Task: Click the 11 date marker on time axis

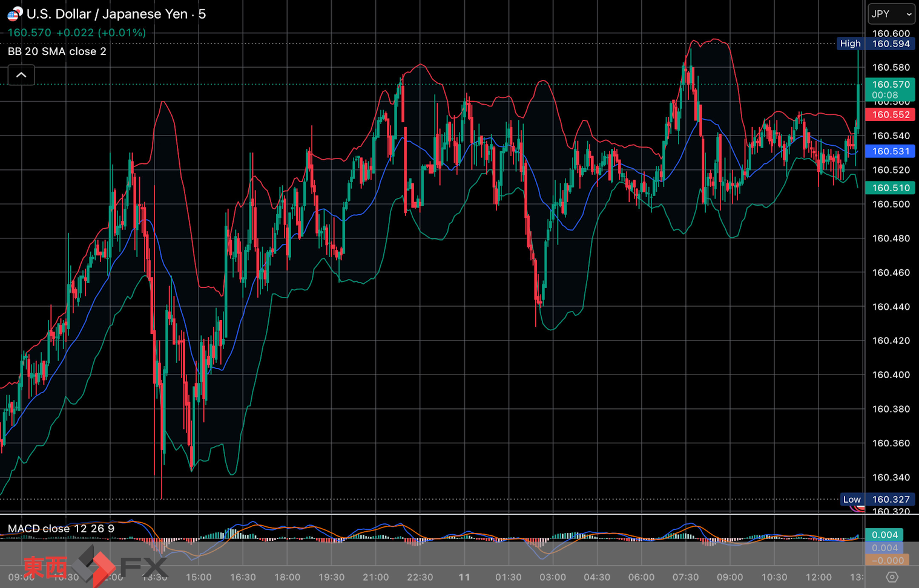Action: 464,577
